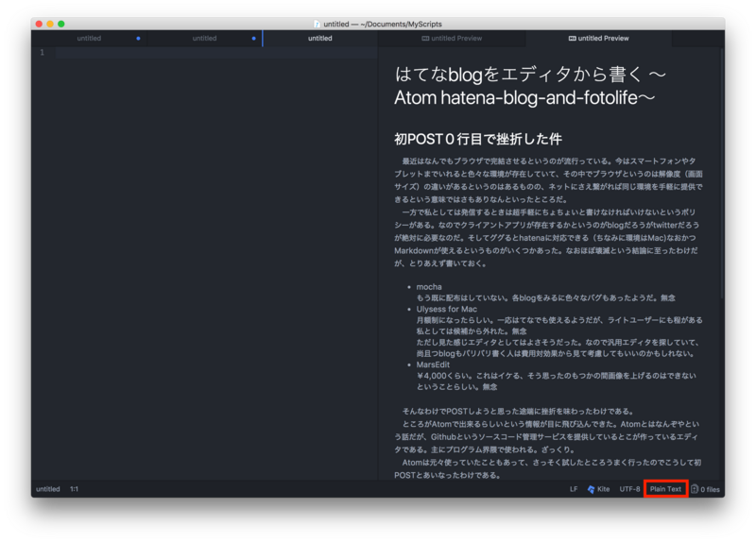
Task: Click the heading "初POST０行目で挫折した件"
Action: [478, 139]
